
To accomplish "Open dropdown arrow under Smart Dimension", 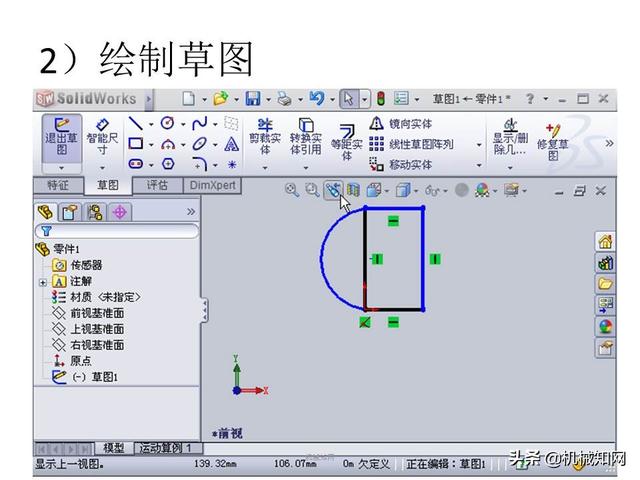I will [x=102, y=168].
